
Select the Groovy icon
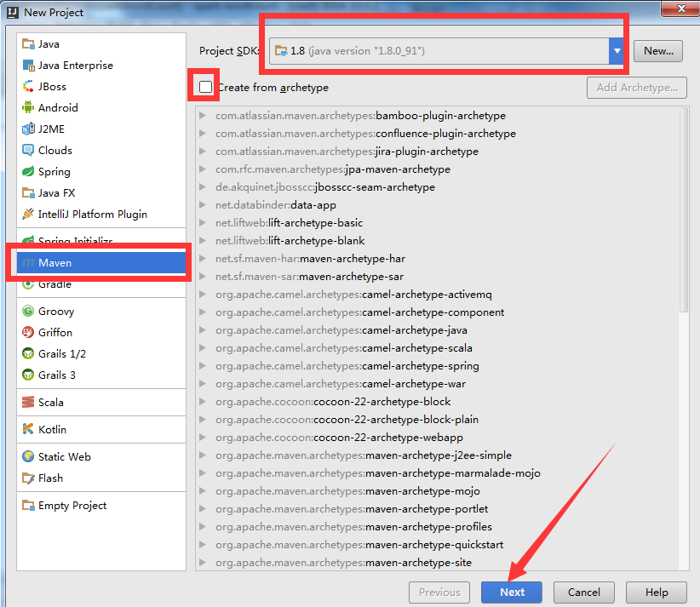[28, 311]
